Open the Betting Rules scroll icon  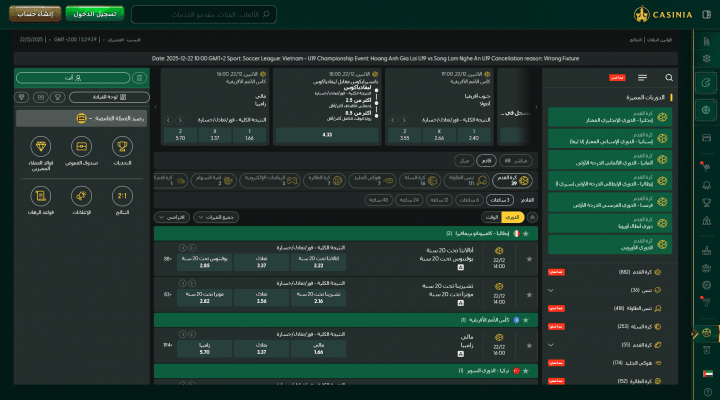[x=41, y=197]
